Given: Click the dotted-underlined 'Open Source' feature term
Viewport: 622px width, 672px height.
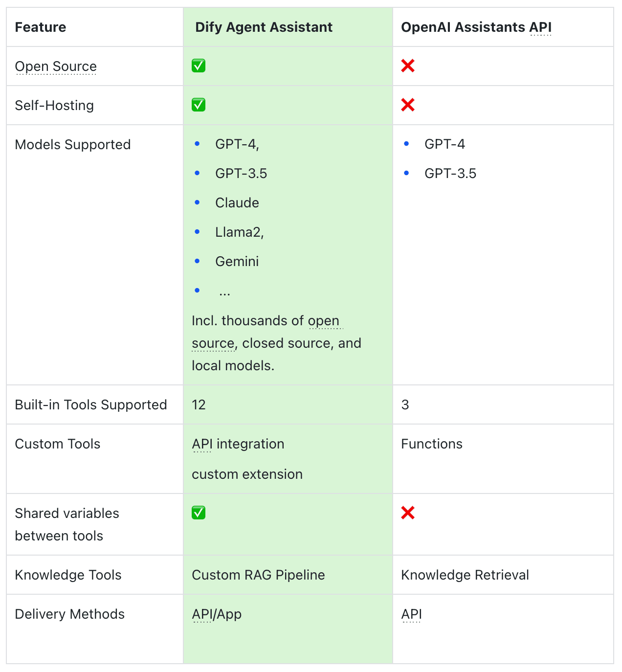Looking at the screenshot, I should click(x=56, y=67).
